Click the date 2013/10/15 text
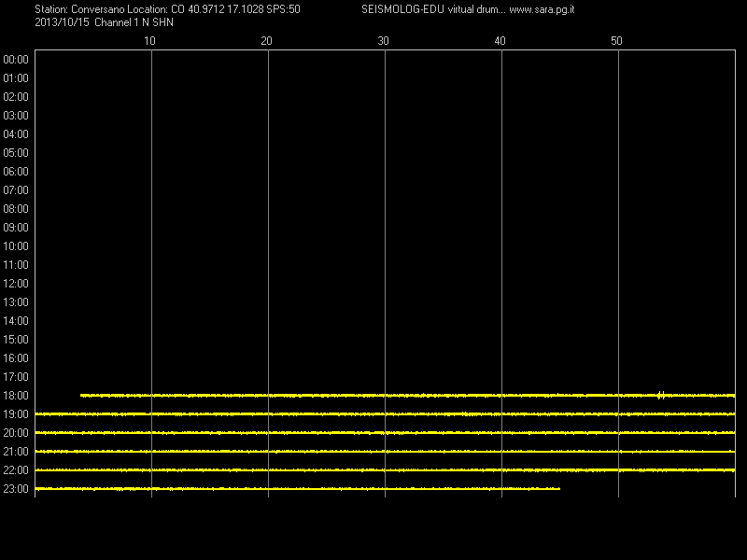 coord(62,22)
